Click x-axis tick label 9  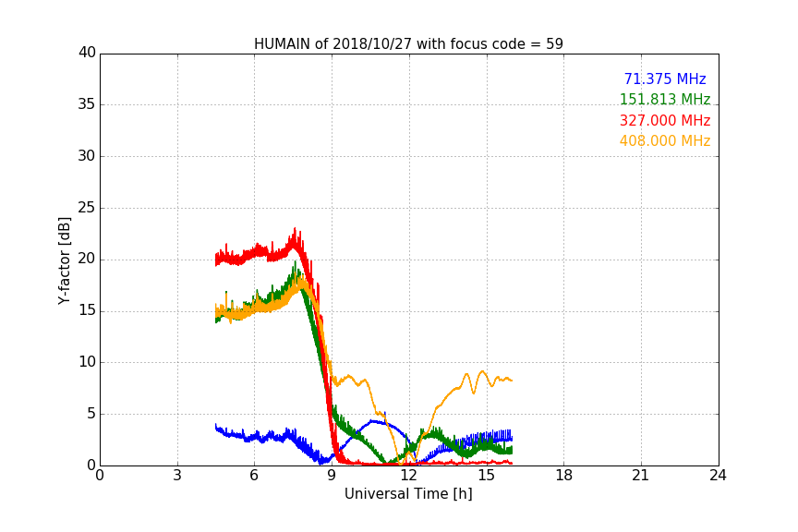pyautogui.click(x=332, y=476)
